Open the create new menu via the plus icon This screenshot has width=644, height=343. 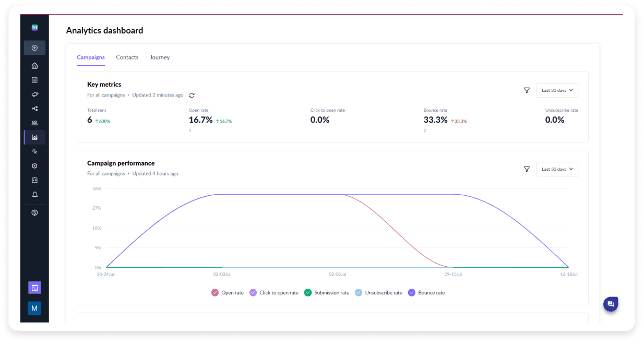pos(34,48)
